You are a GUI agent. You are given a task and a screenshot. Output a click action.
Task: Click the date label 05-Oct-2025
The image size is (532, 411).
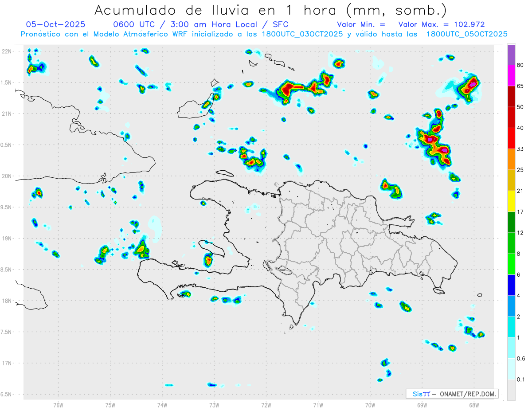coord(56,24)
